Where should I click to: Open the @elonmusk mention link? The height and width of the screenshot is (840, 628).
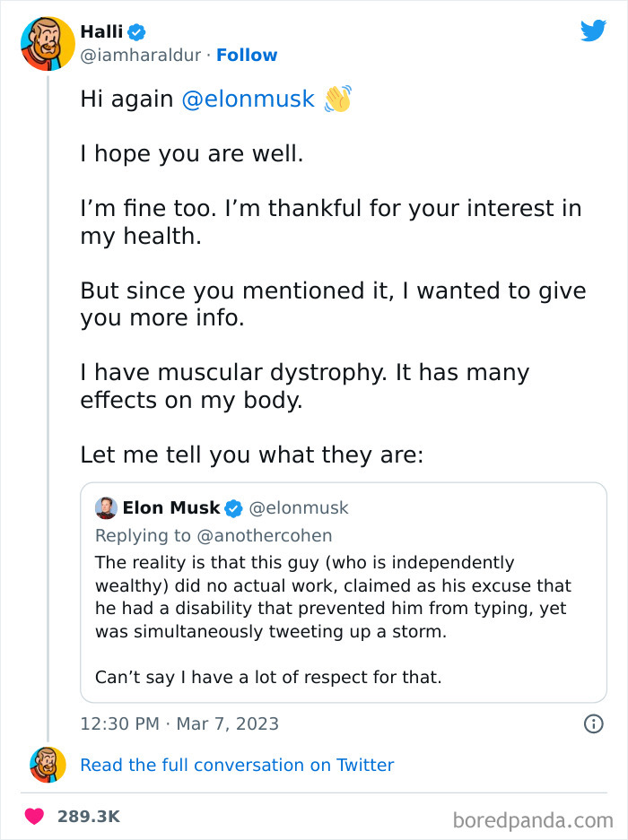pyautogui.click(x=249, y=99)
